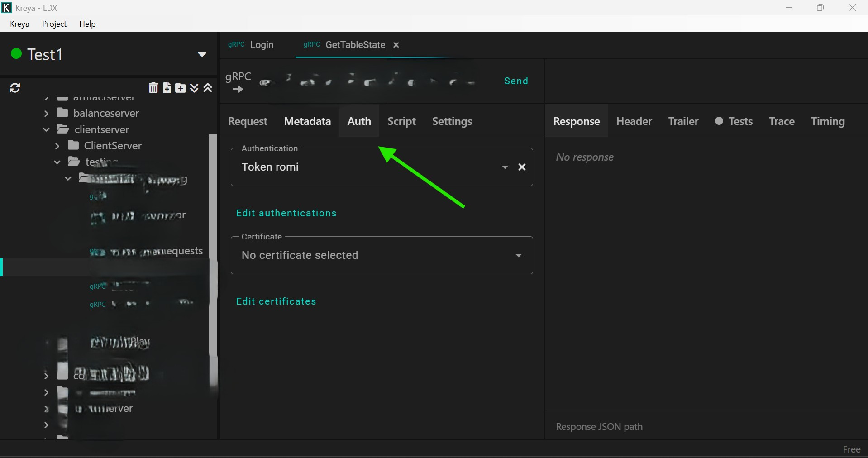Click the Kreya app logo
The height and width of the screenshot is (458, 868).
[6, 8]
